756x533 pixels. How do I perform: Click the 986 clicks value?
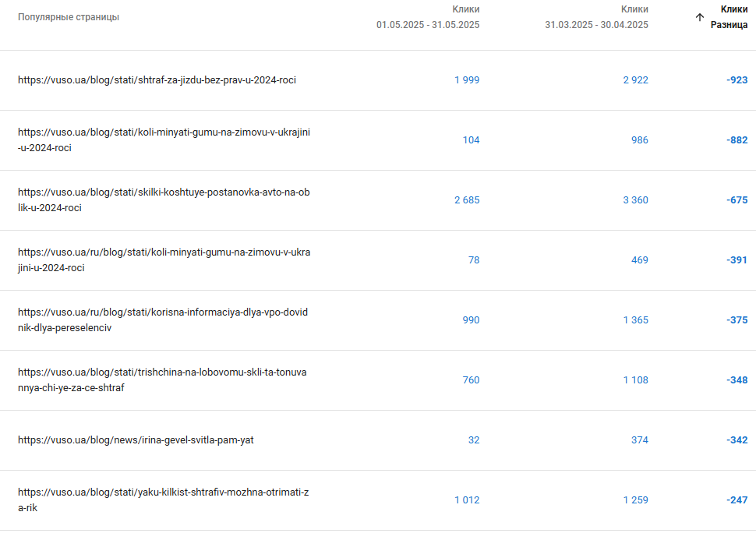coord(640,139)
